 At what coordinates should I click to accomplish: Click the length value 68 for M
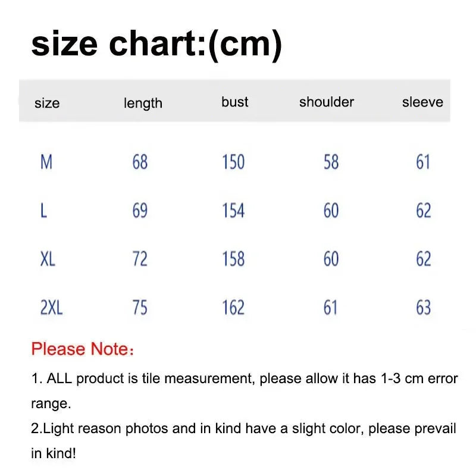click(140, 162)
